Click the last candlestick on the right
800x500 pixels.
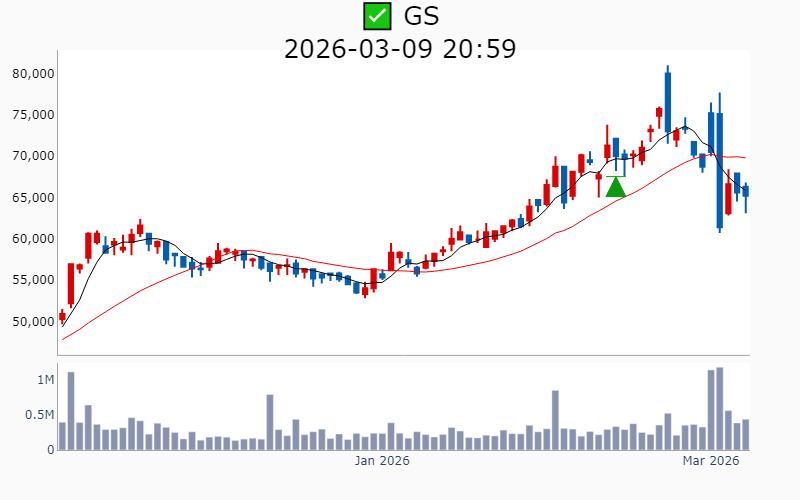[x=745, y=190]
